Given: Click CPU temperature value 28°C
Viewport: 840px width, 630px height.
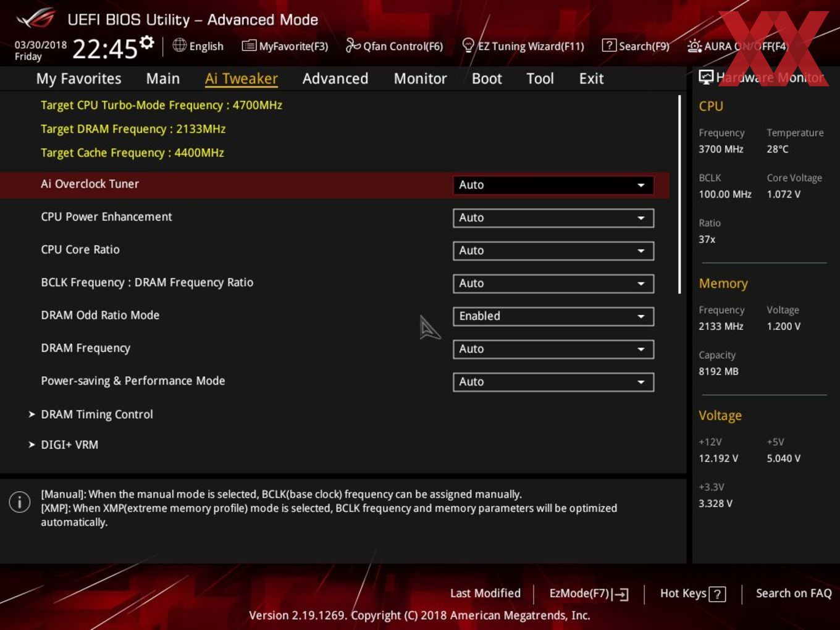Looking at the screenshot, I should pos(778,149).
